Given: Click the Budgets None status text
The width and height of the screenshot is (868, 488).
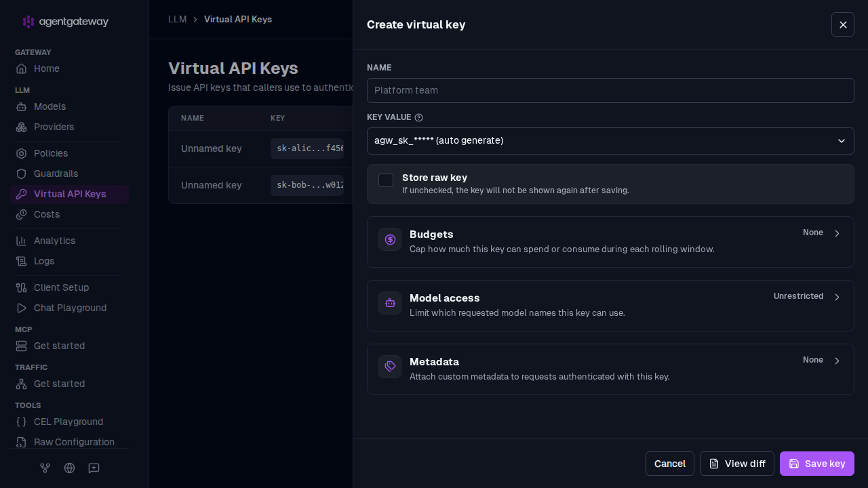Looking at the screenshot, I should [813, 232].
